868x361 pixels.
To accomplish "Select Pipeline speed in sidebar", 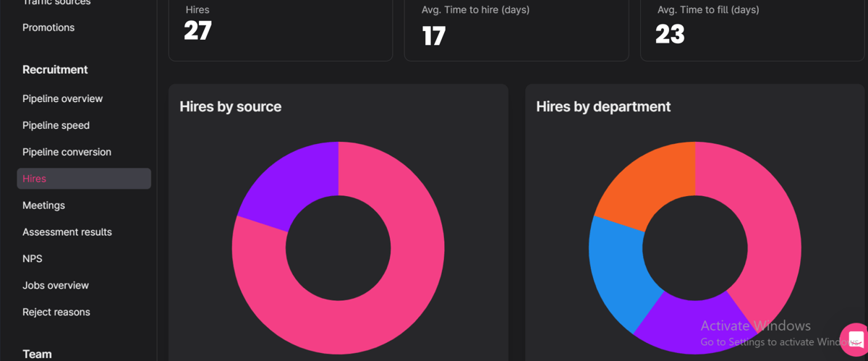I will click(x=56, y=125).
